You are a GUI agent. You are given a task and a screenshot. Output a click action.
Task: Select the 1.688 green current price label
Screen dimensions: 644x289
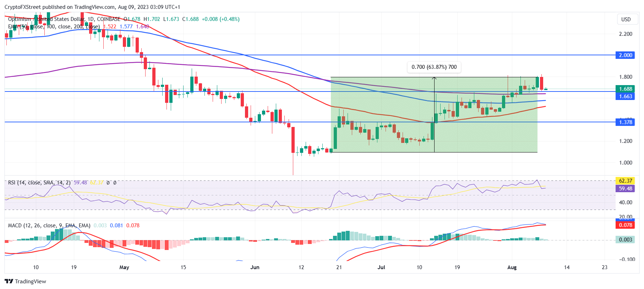(x=625, y=89)
